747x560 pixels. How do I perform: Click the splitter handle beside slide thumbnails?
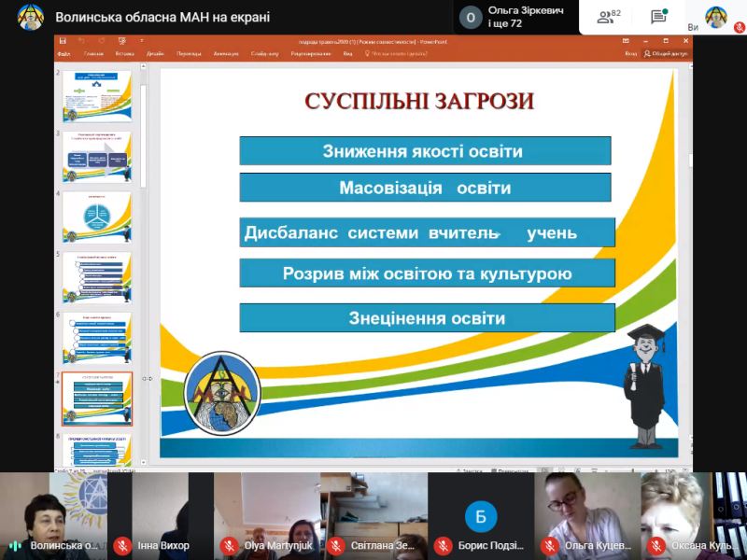coord(147,379)
